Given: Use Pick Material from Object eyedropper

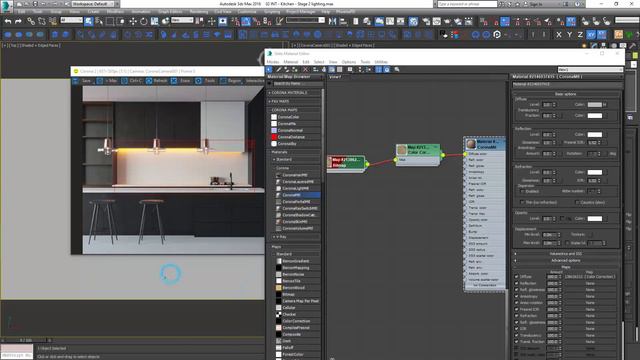Looking at the screenshot, I should 279,70.
